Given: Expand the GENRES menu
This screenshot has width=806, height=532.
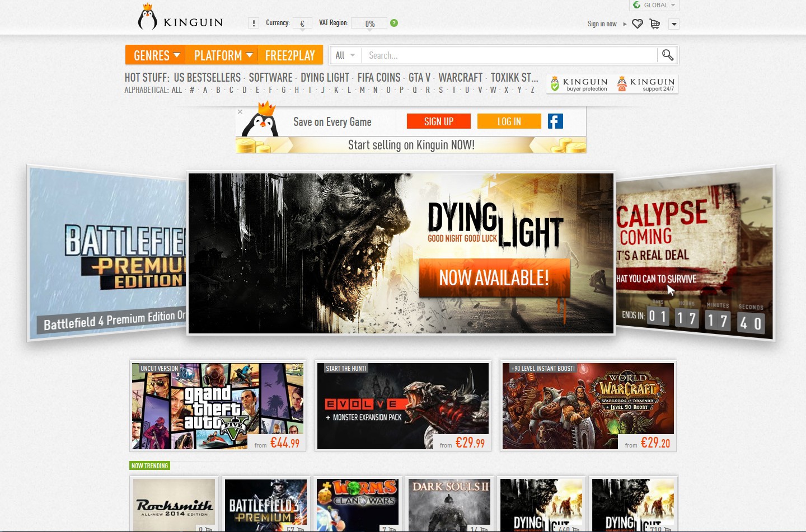Looking at the screenshot, I should (x=157, y=55).
